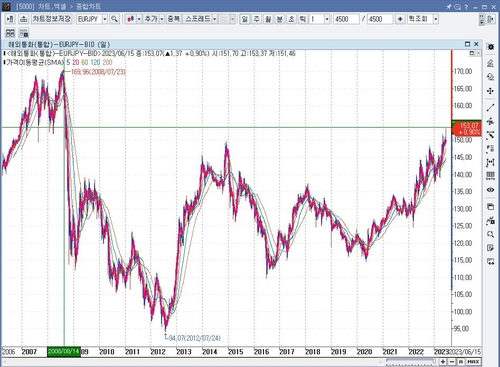The image size is (500, 367).
Task: Select the 일 daily period button
Action: pyautogui.click(x=245, y=19)
